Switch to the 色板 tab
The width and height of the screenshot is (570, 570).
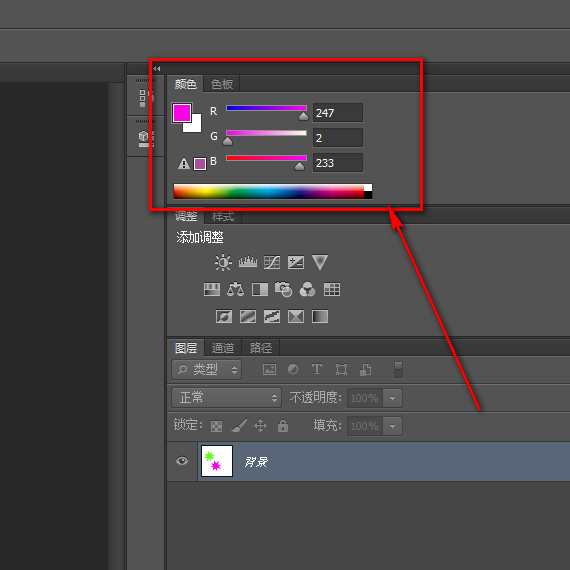pos(222,84)
